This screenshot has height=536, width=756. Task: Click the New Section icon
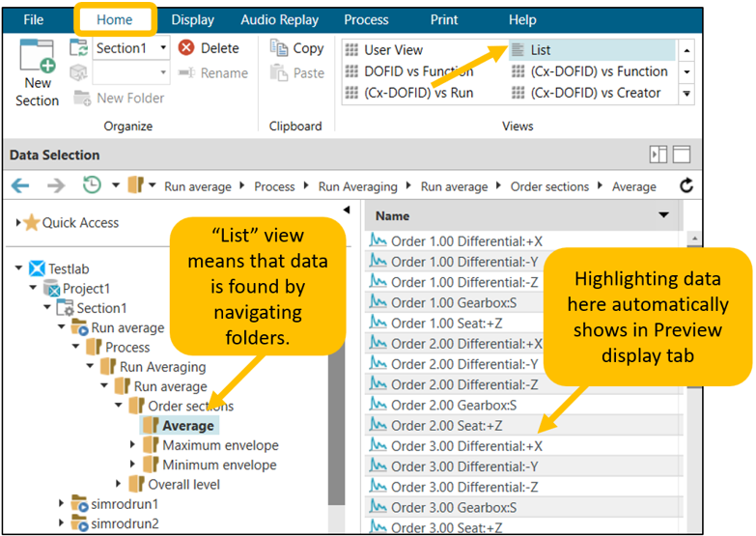(x=37, y=60)
